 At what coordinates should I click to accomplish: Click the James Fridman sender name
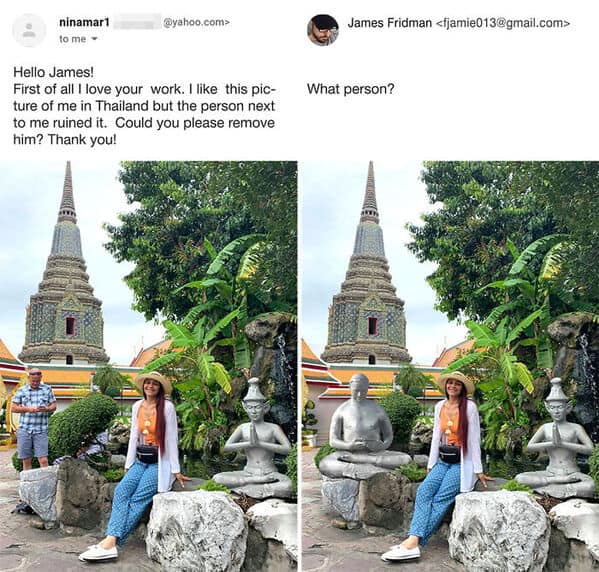[x=389, y=23]
